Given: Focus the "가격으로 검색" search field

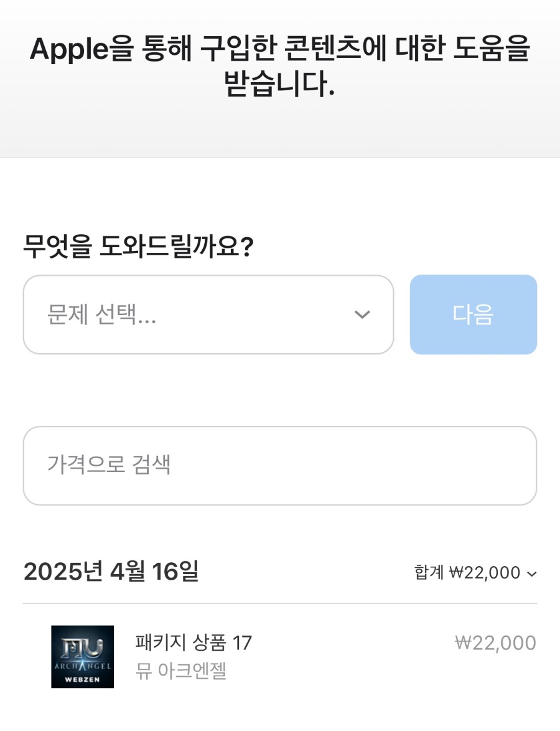Looking at the screenshot, I should pos(279,465).
